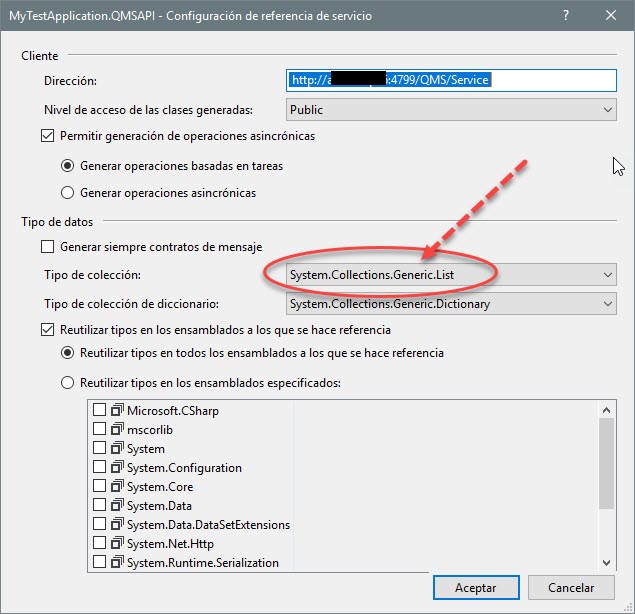Check the System assembly checkbox
This screenshot has width=635, height=614.
(x=99, y=448)
